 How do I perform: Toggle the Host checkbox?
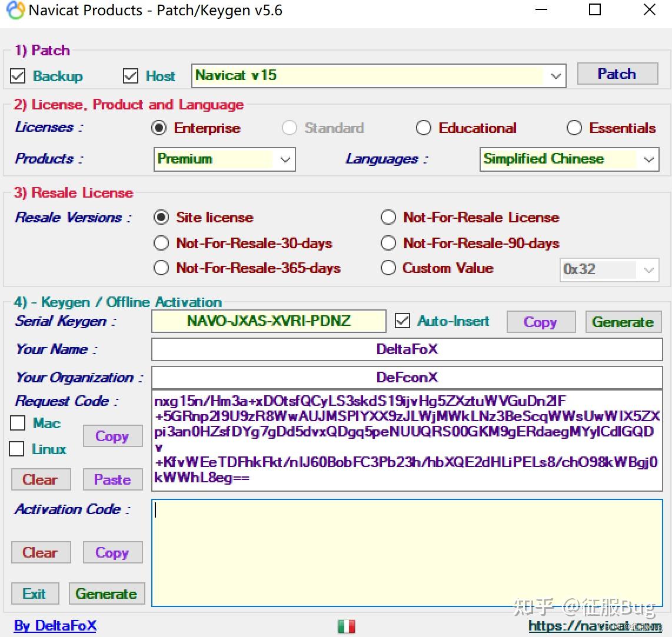130,76
